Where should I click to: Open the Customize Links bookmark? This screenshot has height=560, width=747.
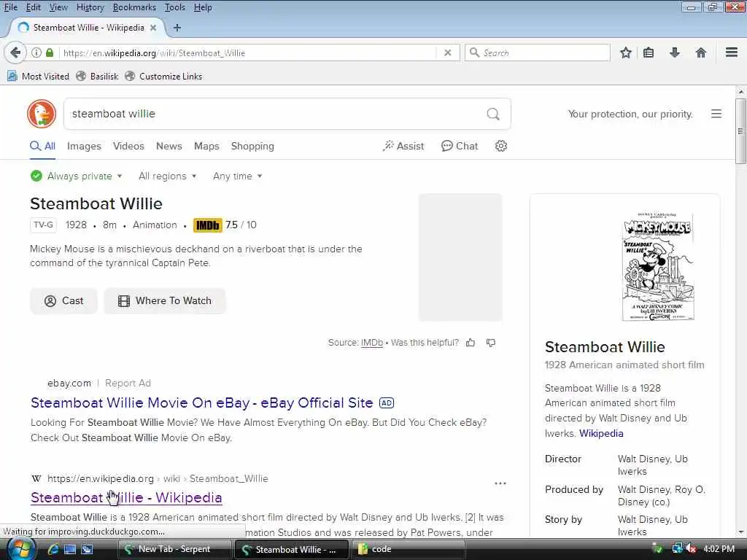(163, 76)
